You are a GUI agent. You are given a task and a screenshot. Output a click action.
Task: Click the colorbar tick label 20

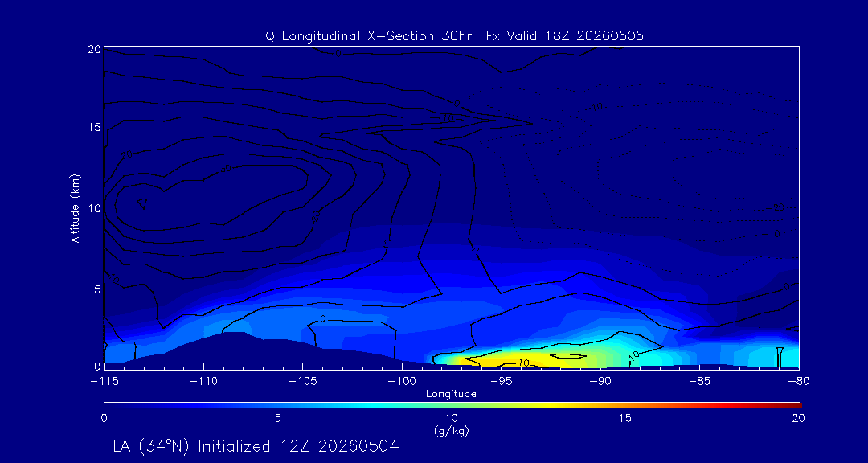pyautogui.click(x=798, y=419)
